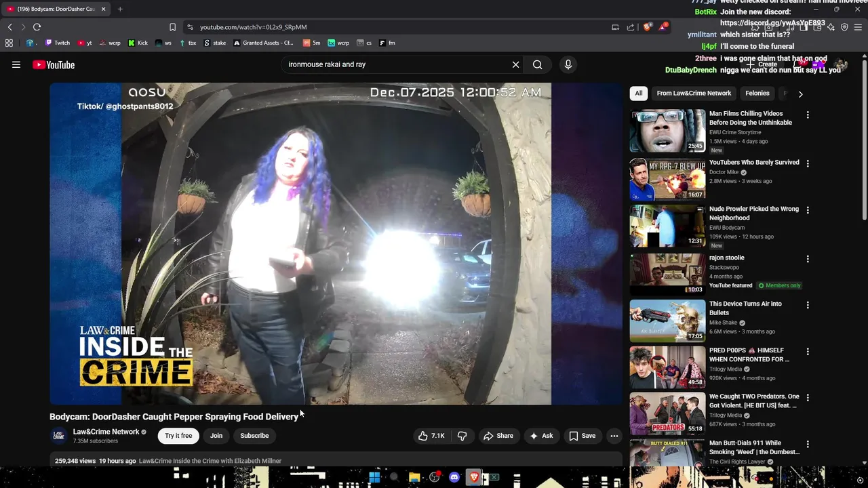Image resolution: width=868 pixels, height=488 pixels.
Task: Open more actions ellipsis under video
Action: pyautogui.click(x=614, y=436)
